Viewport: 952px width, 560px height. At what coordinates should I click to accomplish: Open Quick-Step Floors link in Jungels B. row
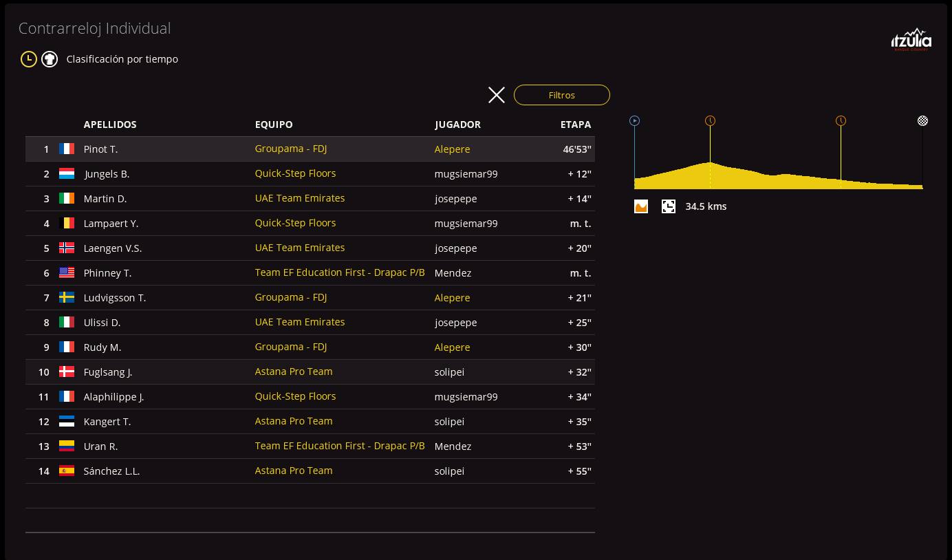coord(296,173)
